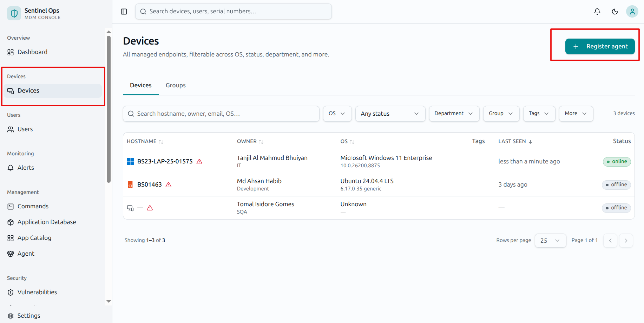This screenshot has height=323, width=644.
Task: Click the App Catalog grid icon
Action: (x=11, y=238)
